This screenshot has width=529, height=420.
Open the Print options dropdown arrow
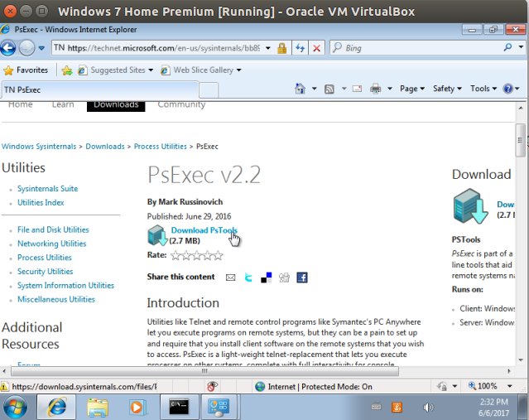390,89
